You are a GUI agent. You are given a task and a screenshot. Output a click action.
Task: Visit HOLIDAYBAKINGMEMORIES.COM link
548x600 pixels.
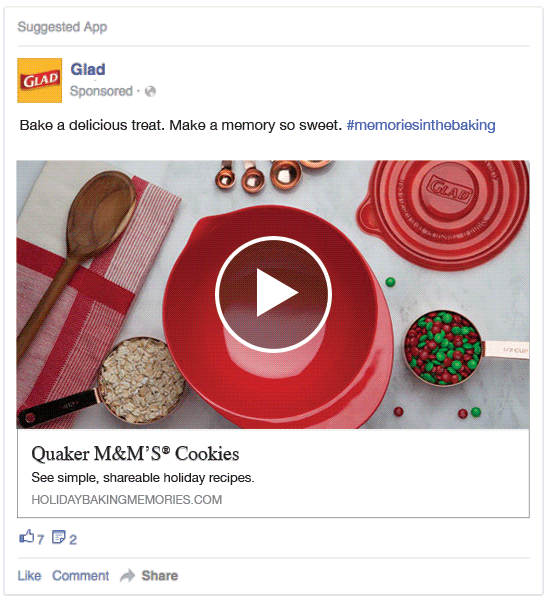pos(127,499)
